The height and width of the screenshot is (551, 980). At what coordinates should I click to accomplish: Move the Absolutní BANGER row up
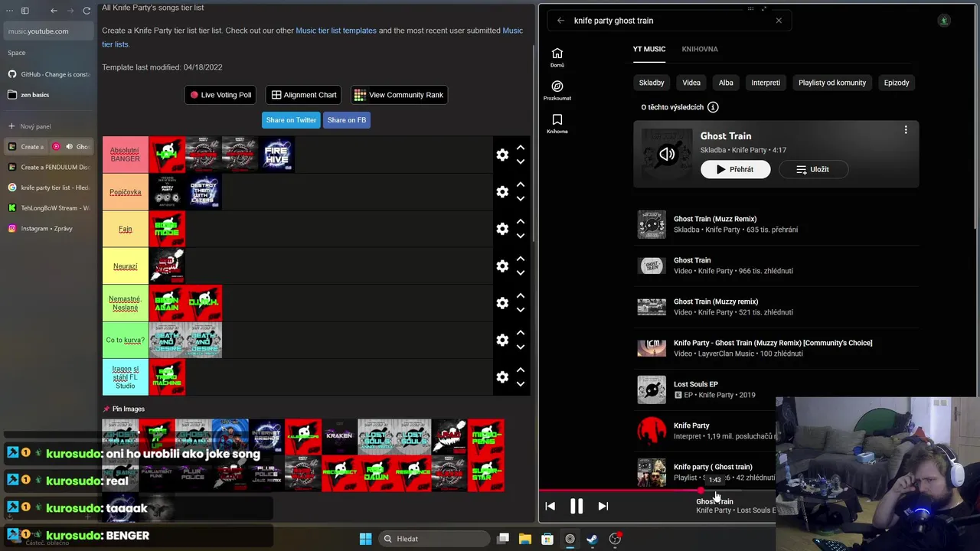(x=521, y=148)
